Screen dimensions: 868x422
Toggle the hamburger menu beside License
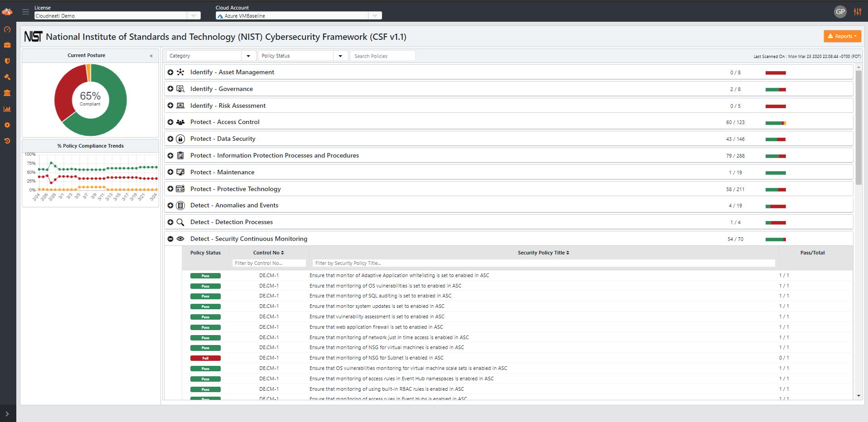(x=25, y=12)
